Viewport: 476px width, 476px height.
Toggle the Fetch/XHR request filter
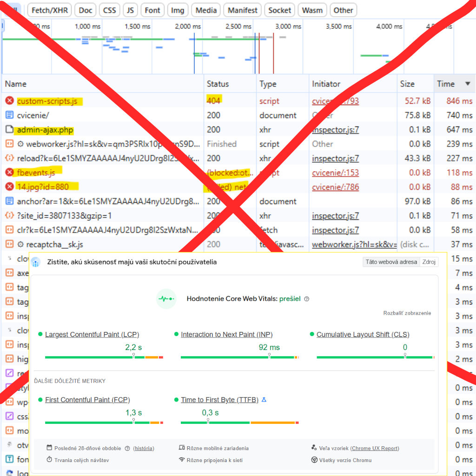[49, 10]
